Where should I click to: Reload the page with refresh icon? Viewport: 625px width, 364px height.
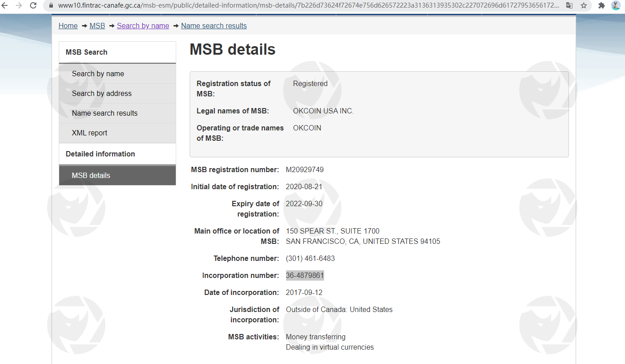coord(33,5)
